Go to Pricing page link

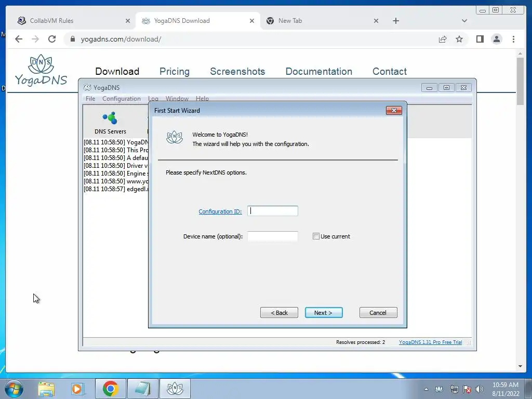(175, 71)
